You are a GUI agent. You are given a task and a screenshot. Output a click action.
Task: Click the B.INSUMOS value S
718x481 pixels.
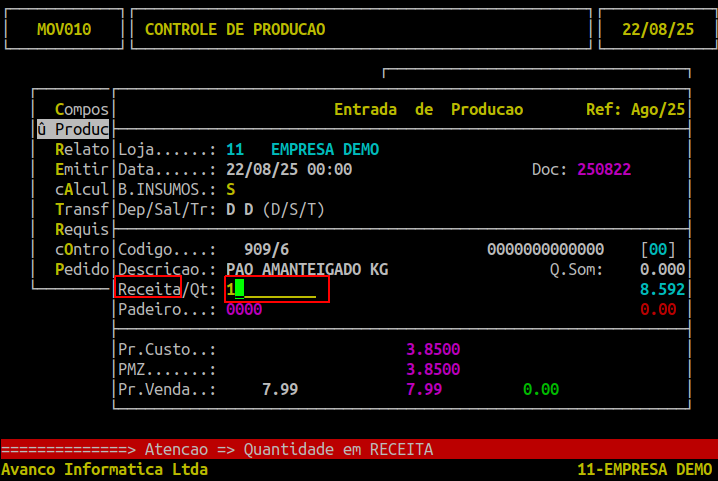tap(231, 189)
